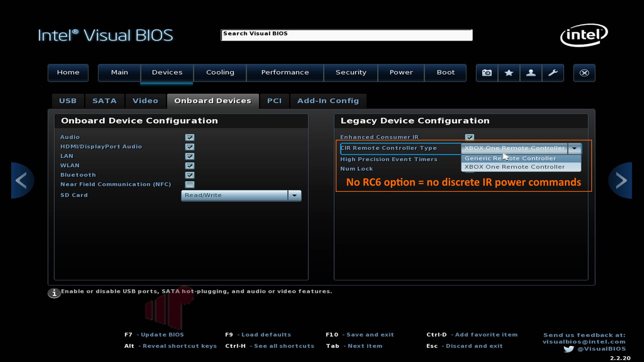Switch to the USB tab
The width and height of the screenshot is (644, 362).
[68, 101]
